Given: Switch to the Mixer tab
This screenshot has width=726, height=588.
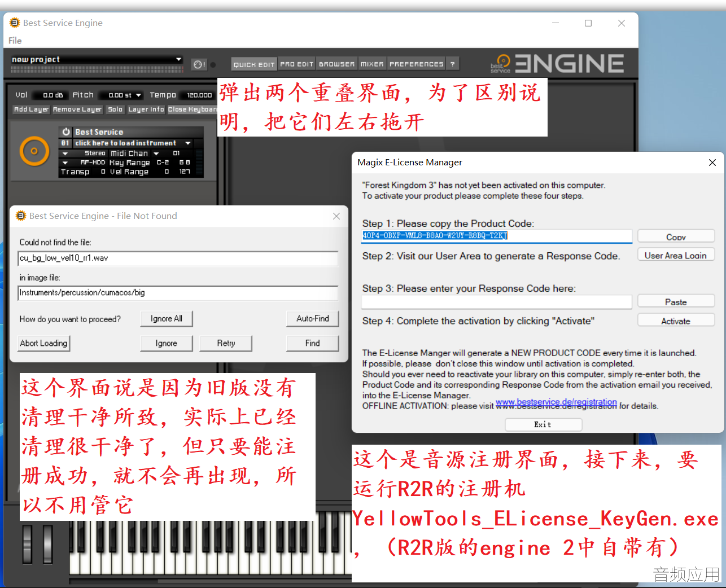Looking at the screenshot, I should [372, 64].
